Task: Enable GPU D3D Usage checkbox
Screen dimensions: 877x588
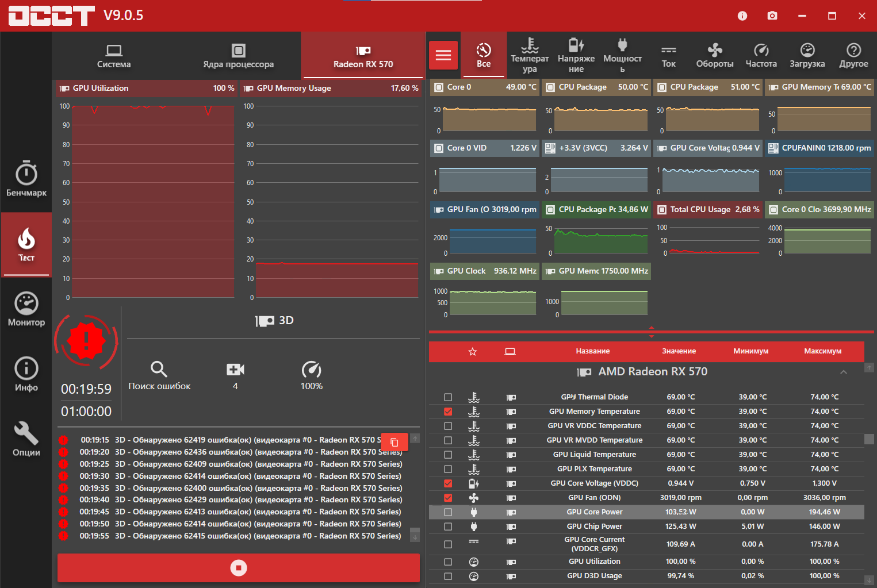Action: point(448,576)
